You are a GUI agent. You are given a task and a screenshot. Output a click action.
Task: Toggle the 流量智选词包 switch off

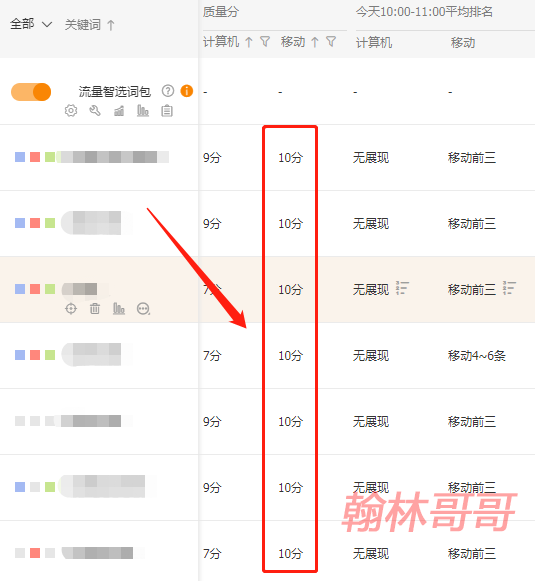pos(31,92)
